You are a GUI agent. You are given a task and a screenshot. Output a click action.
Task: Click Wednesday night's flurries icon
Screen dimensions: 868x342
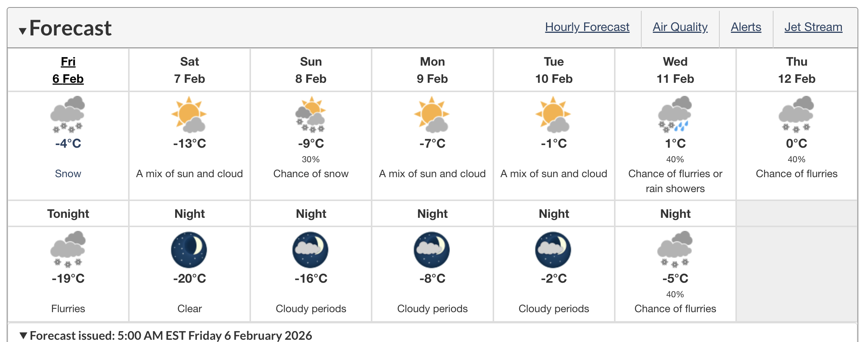coord(675,249)
